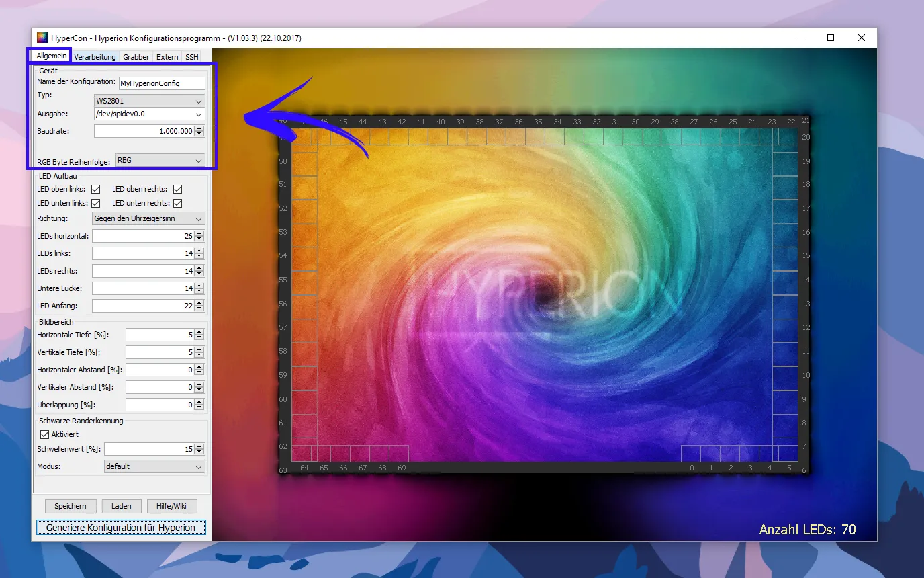Increase Schwellenwert with up arrow

click(x=199, y=446)
